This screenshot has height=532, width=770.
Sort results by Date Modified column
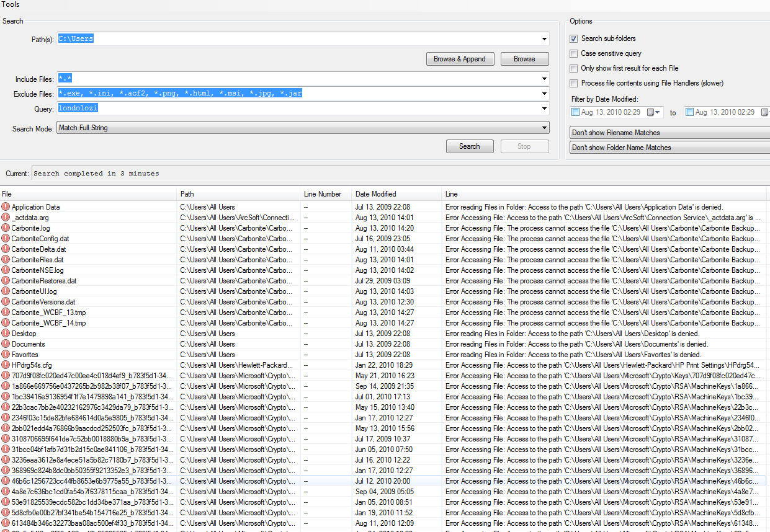(x=375, y=194)
